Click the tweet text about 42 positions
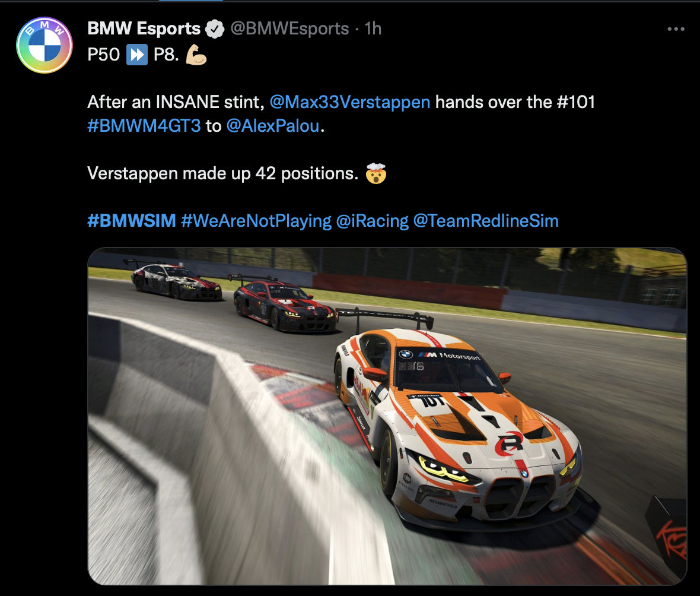This screenshot has height=596, width=700. point(223,173)
